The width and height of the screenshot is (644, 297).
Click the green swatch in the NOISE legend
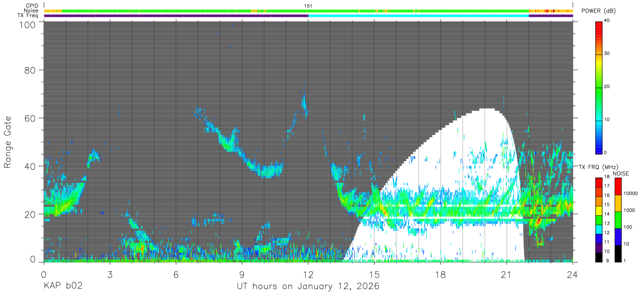pyautogui.click(x=618, y=219)
